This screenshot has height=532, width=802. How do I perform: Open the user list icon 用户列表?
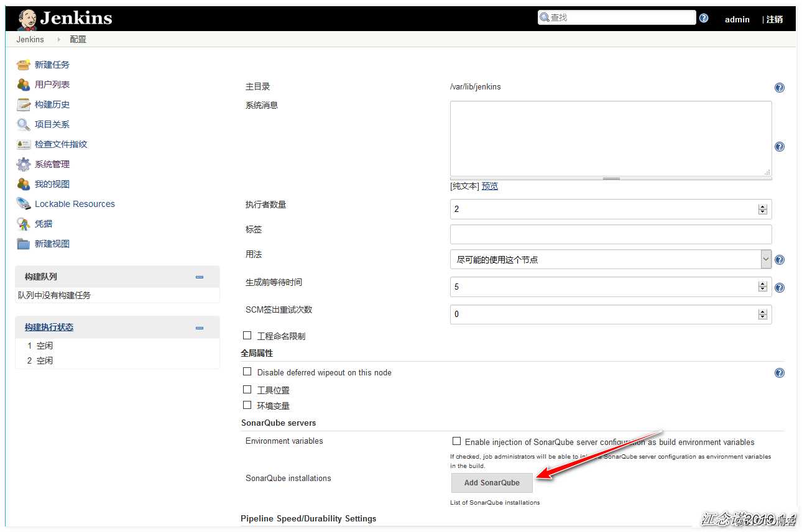(x=24, y=85)
